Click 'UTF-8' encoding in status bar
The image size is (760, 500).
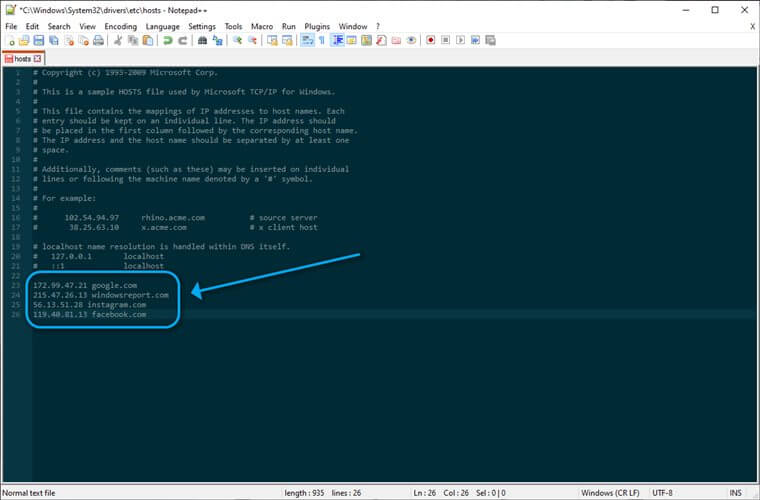pyautogui.click(x=662, y=493)
